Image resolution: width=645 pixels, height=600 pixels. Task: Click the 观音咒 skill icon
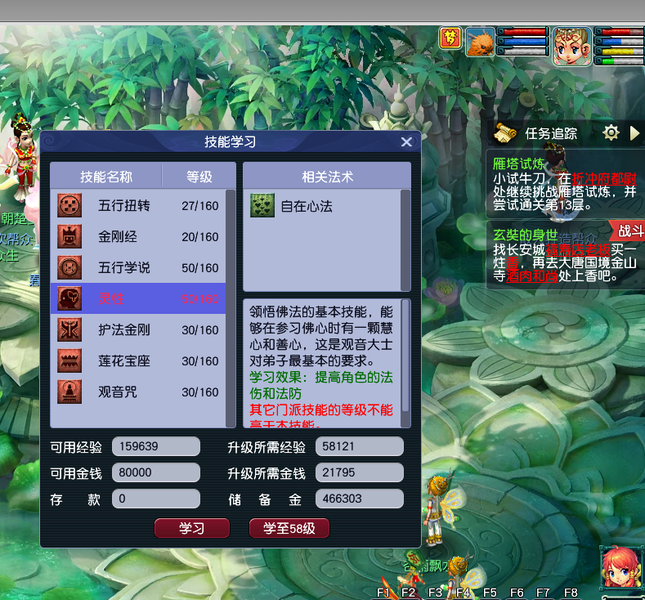(x=69, y=392)
